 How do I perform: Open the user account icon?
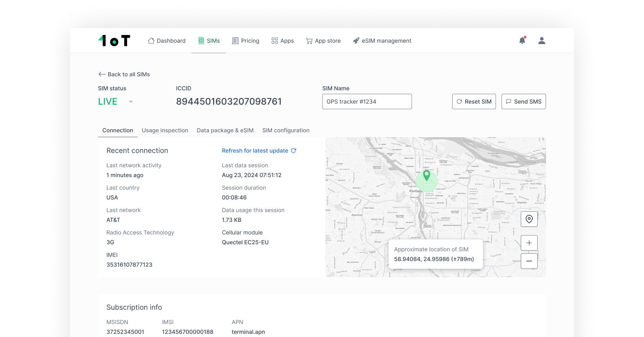click(x=542, y=41)
